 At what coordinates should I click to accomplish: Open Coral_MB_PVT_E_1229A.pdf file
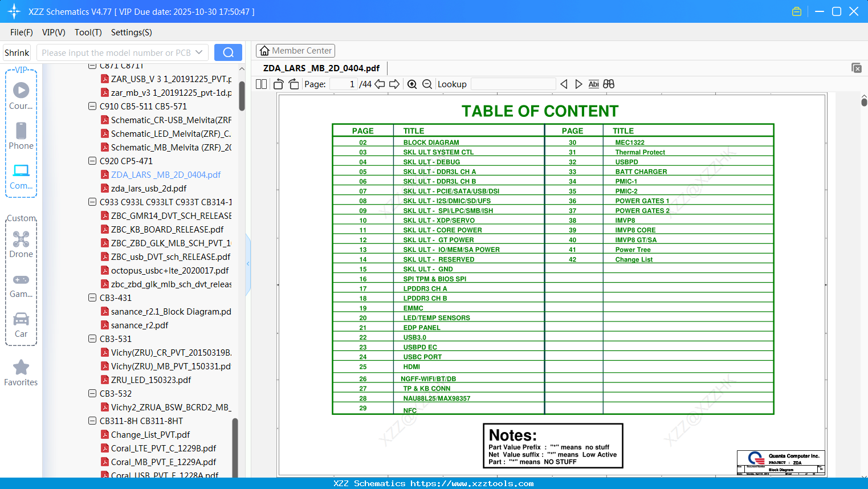coord(164,462)
